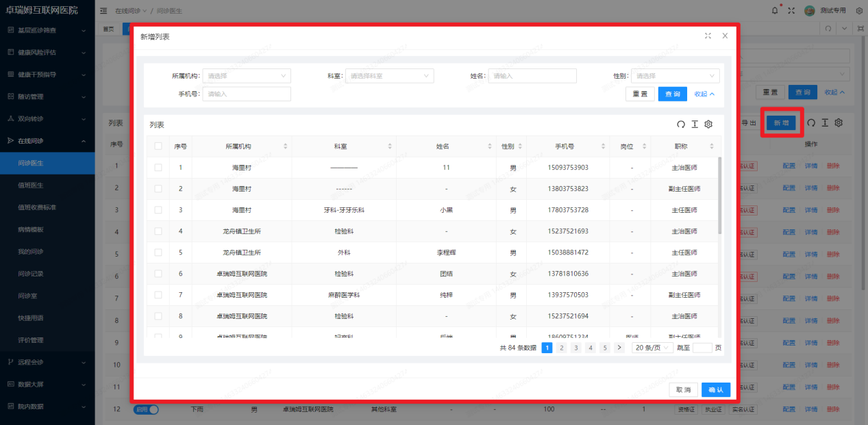Collapse 在线问诊 sidebar menu
This screenshot has height=425, width=868.
(x=47, y=141)
